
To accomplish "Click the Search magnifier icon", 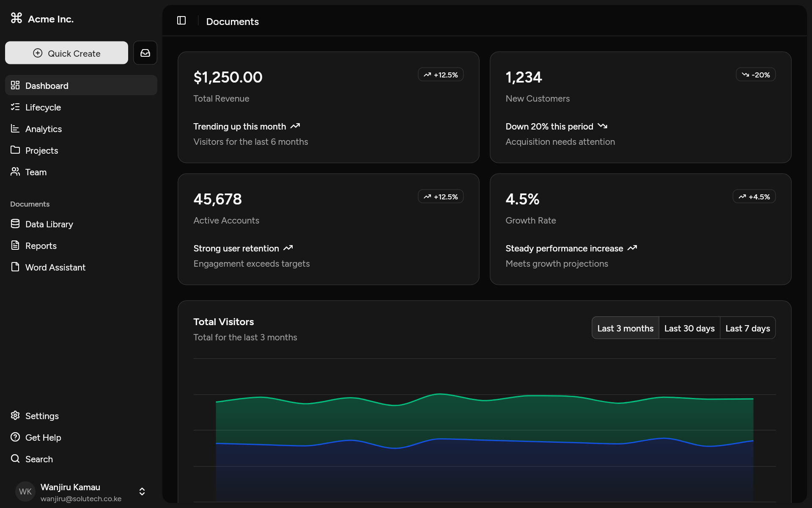I will coord(15,458).
